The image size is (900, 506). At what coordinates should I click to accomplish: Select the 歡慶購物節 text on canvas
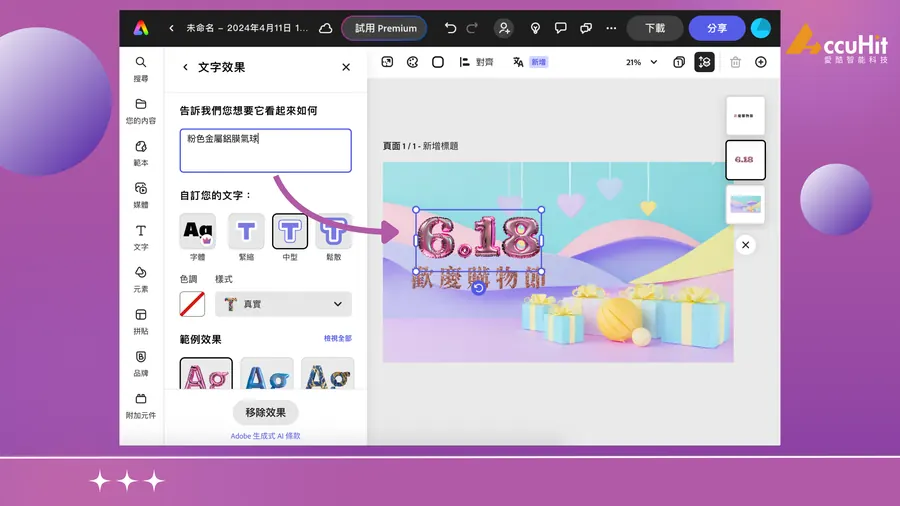pos(479,278)
